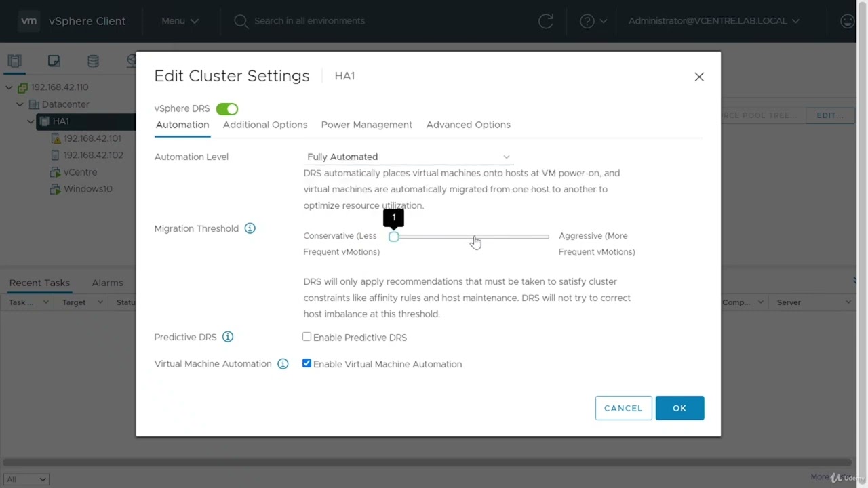Close the Edit Cluster Settings dialog
868x488 pixels.
[699, 77]
